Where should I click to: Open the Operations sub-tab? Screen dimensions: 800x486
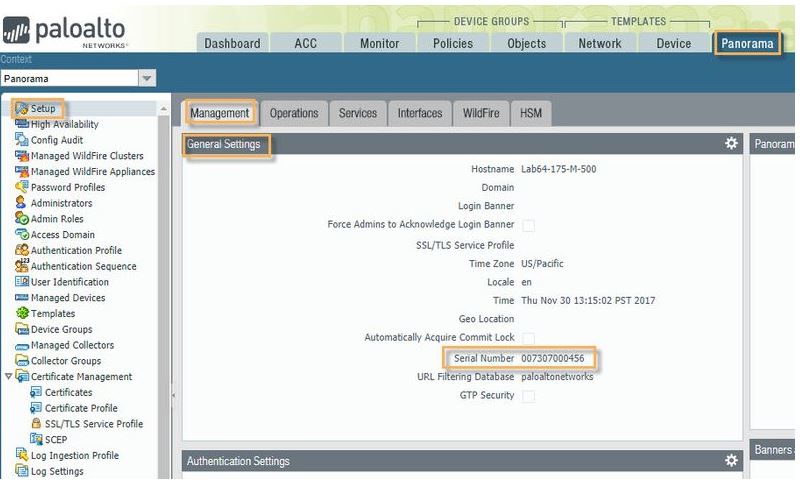click(294, 113)
